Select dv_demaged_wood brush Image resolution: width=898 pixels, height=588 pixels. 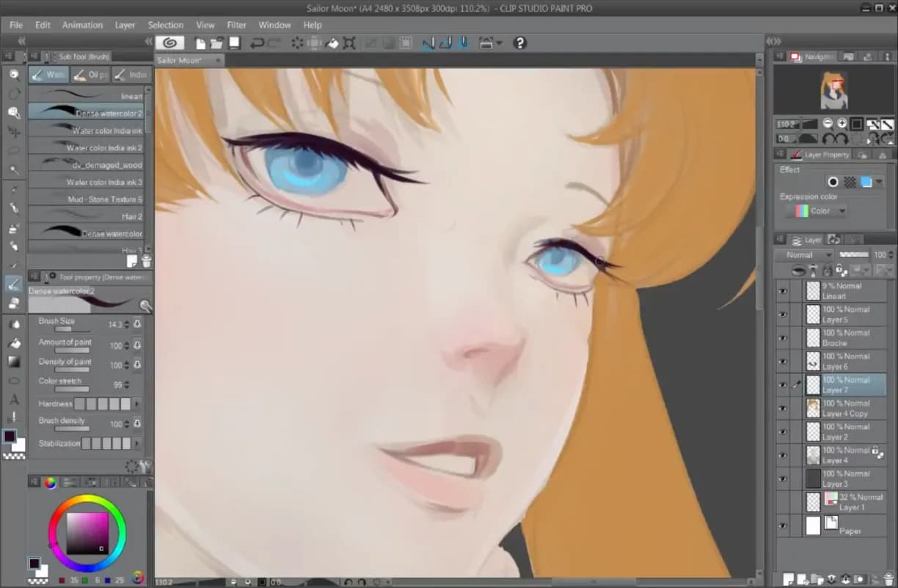click(x=87, y=164)
